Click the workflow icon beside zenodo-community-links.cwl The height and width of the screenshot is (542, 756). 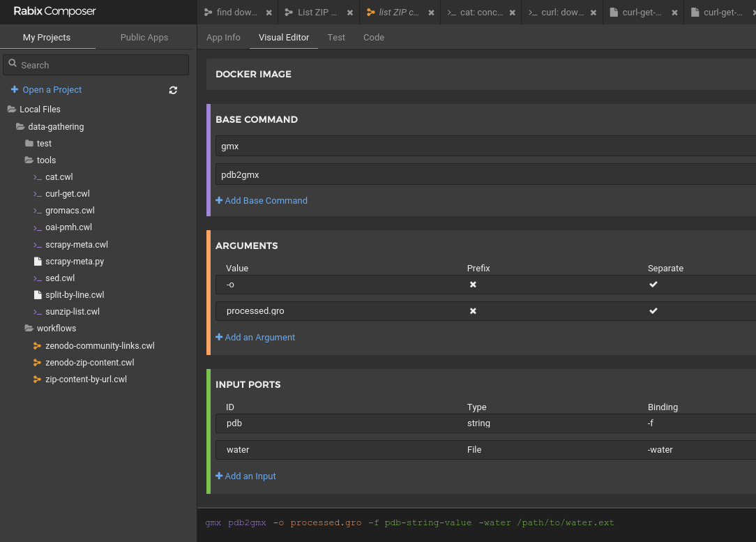[37, 346]
